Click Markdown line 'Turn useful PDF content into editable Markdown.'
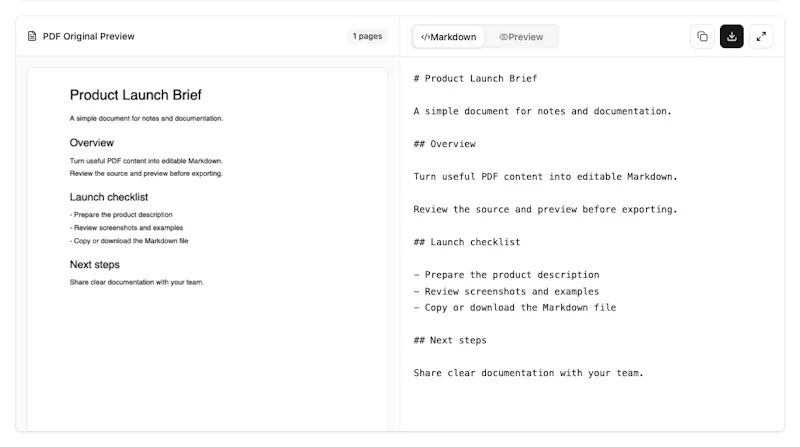 point(545,177)
